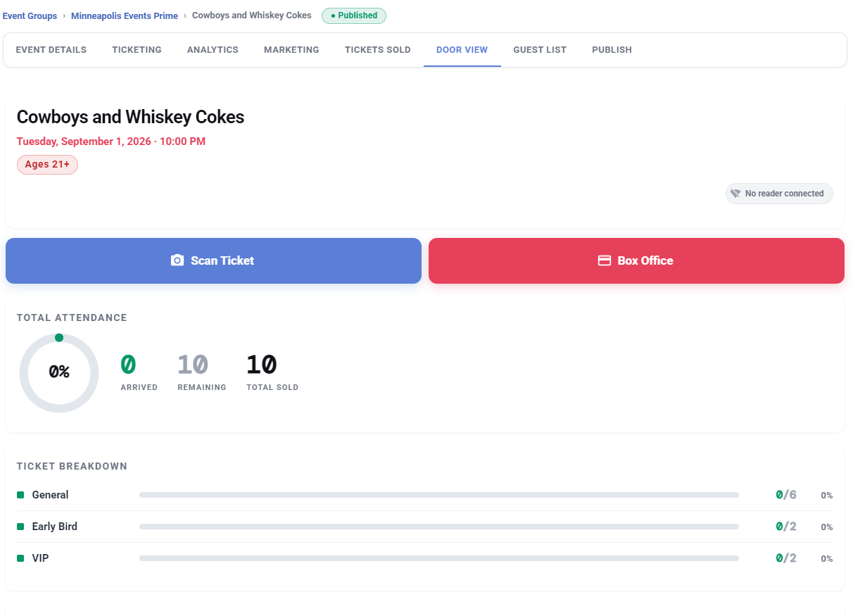Switch to the Ticketing tab
853x616 pixels.
tap(137, 50)
